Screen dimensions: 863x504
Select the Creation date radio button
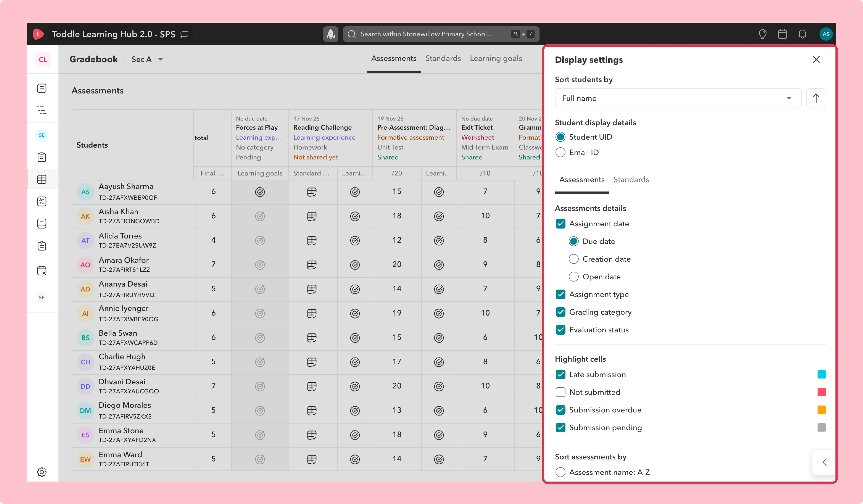pyautogui.click(x=574, y=259)
